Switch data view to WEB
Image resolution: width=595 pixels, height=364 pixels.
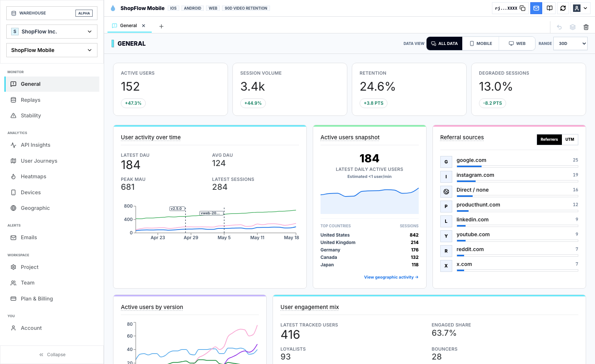[517, 43]
